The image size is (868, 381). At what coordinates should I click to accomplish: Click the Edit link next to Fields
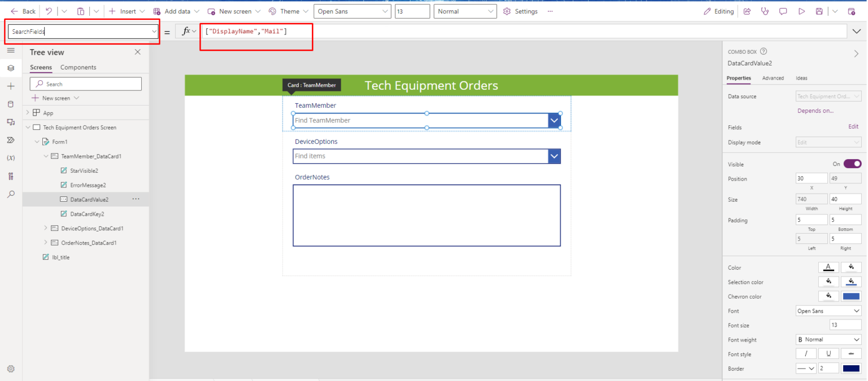[x=853, y=126]
